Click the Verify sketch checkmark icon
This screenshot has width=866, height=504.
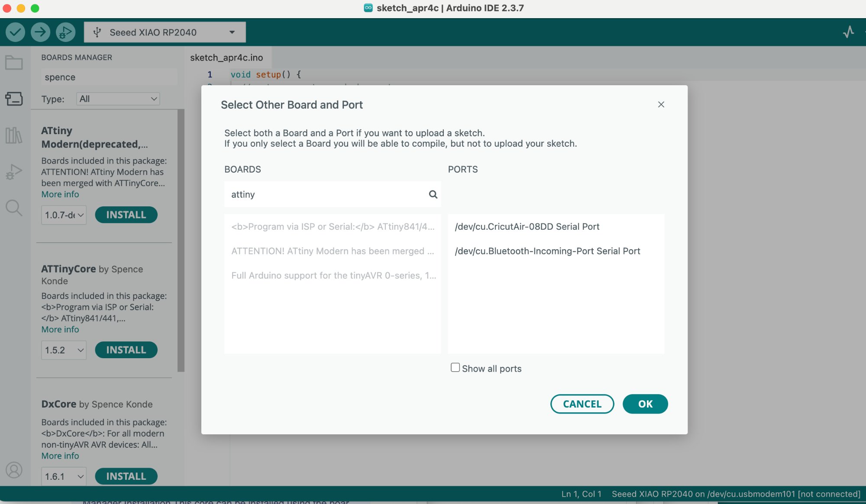pyautogui.click(x=15, y=32)
